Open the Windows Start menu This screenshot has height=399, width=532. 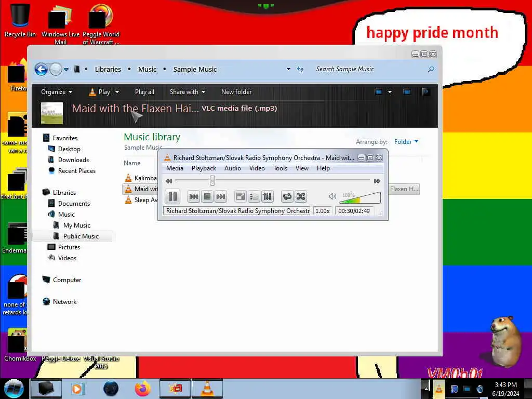coord(14,388)
